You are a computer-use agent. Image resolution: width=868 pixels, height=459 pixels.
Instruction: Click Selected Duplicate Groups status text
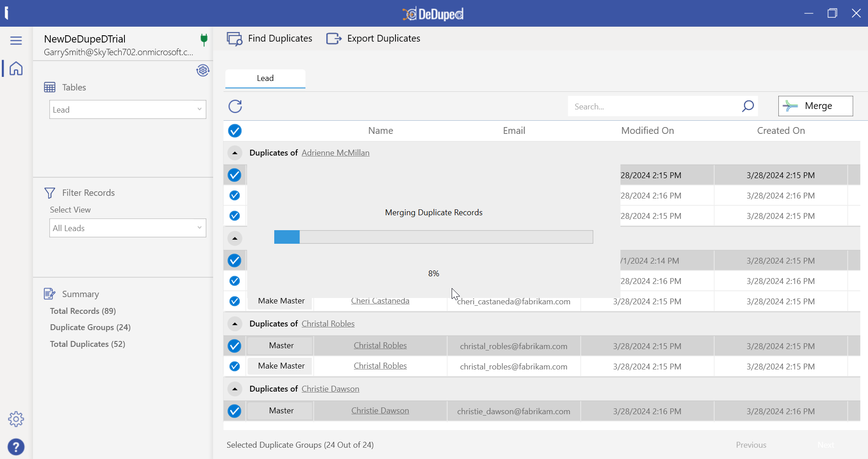click(300, 445)
